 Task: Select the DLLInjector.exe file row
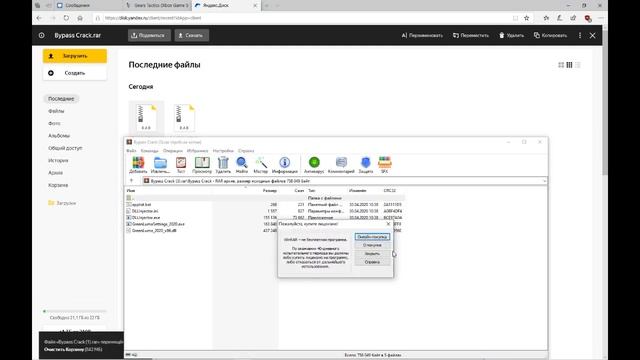[264, 218]
